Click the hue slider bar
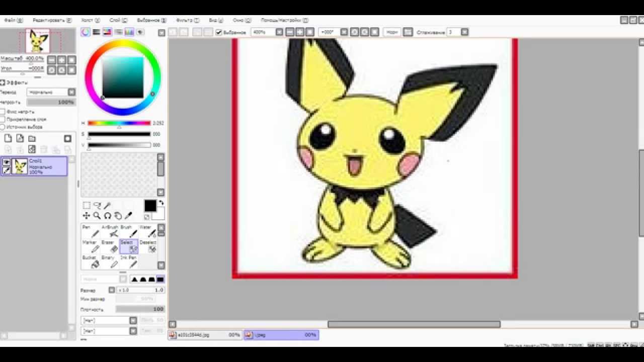The width and height of the screenshot is (644, 362). tap(119, 123)
